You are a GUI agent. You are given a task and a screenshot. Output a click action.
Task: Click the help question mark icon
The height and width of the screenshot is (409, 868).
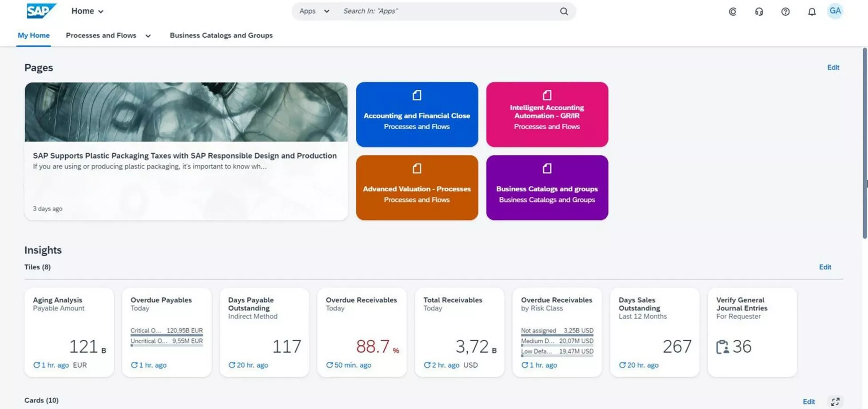785,11
